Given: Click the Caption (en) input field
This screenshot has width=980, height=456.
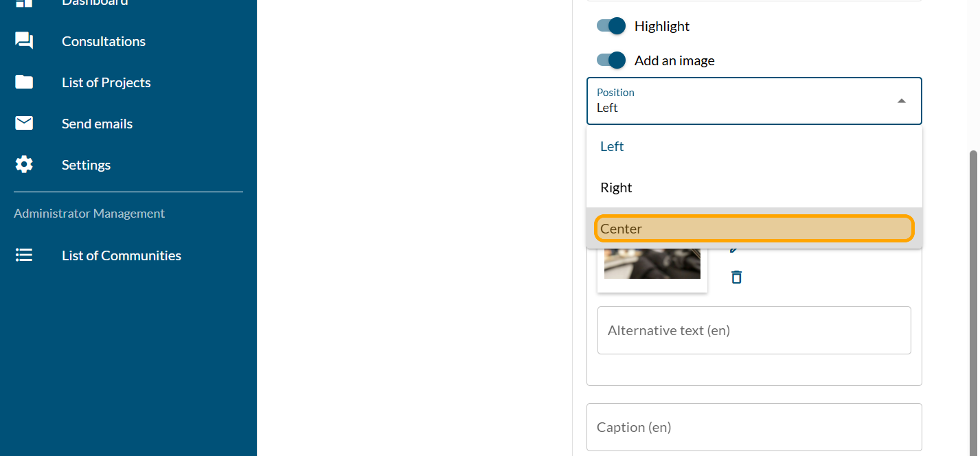Looking at the screenshot, I should click(753, 427).
